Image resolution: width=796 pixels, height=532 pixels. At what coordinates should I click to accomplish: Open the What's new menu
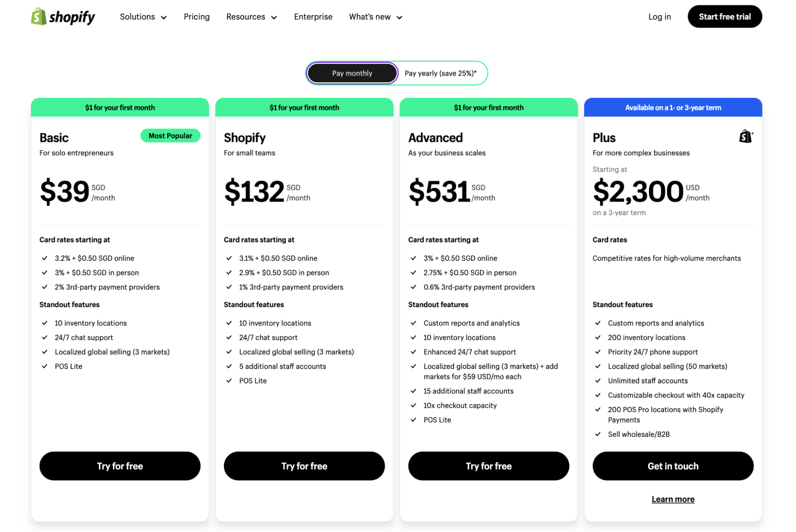(370, 17)
